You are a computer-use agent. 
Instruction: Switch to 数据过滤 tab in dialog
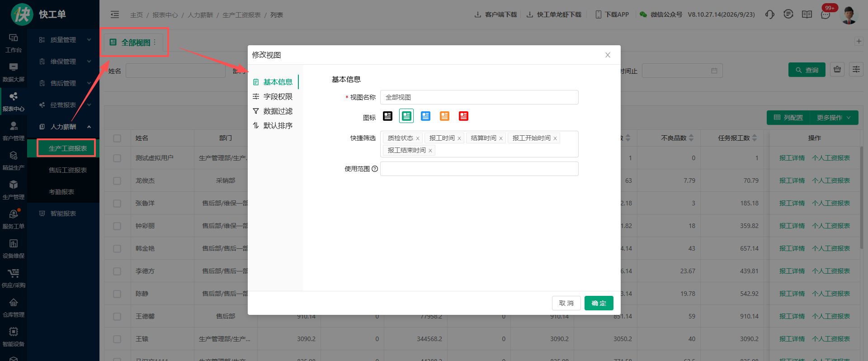pyautogui.click(x=273, y=111)
